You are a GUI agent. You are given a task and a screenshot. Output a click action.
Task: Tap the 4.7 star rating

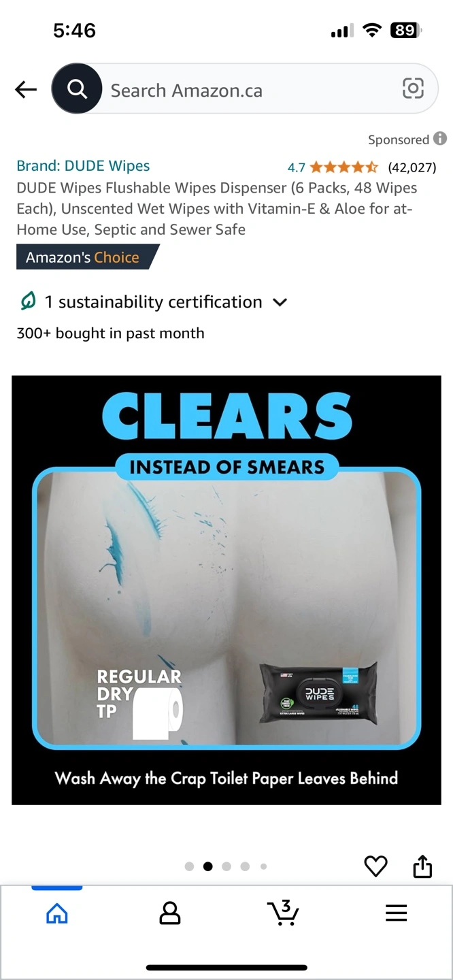pyautogui.click(x=333, y=167)
